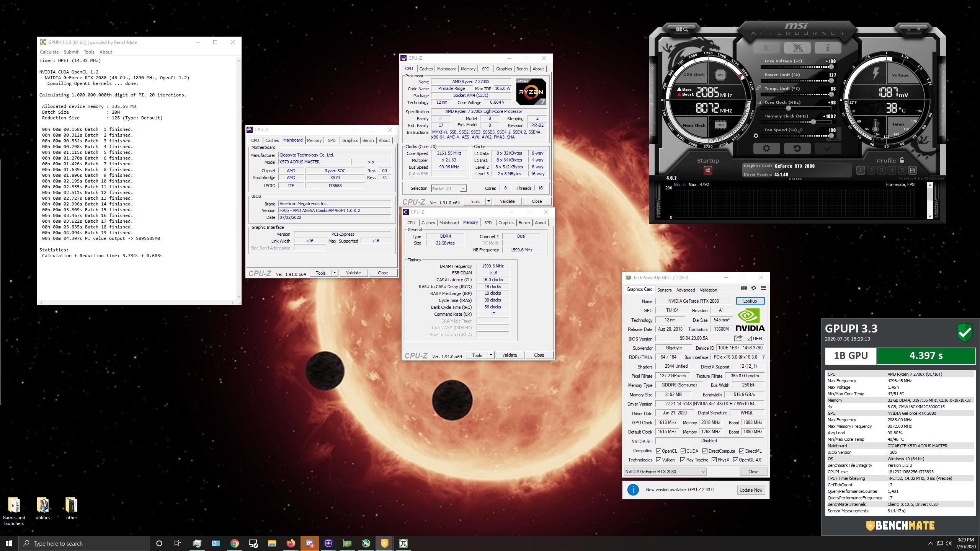Toggle the Afterburner profile lock icon
980x551 pixels.
902,160
